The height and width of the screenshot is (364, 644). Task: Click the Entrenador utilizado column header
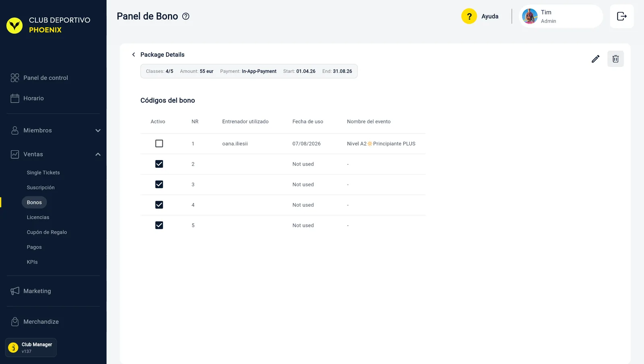coord(245,121)
